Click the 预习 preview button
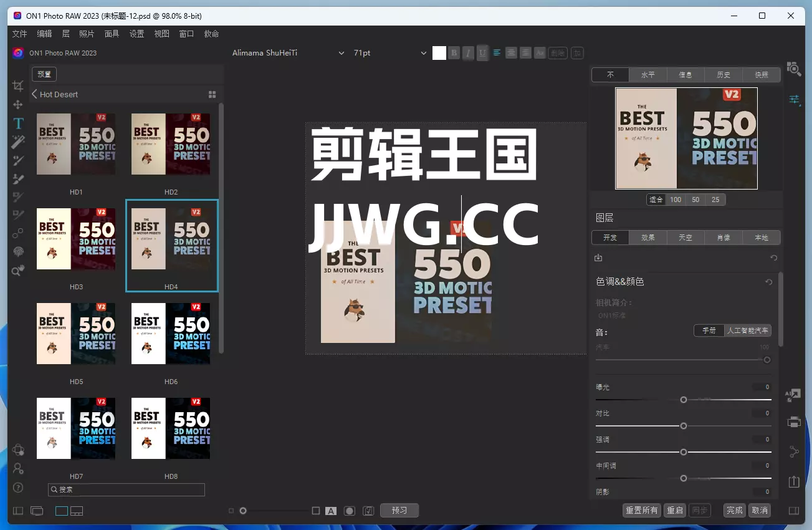The height and width of the screenshot is (530, 812). coord(399,510)
